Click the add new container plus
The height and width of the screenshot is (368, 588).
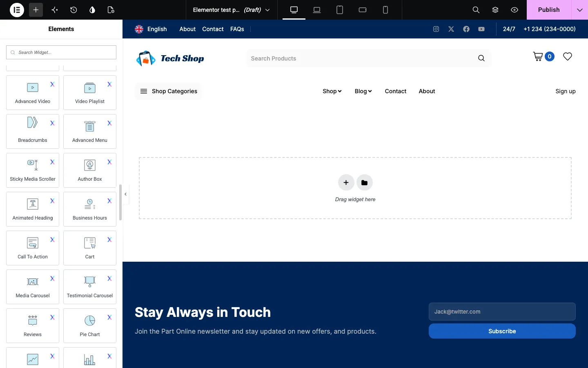(346, 182)
